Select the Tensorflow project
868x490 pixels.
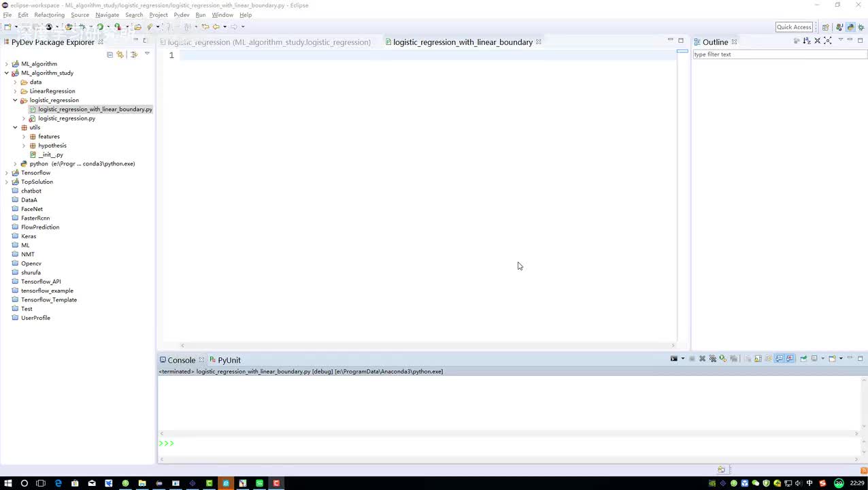click(x=35, y=173)
